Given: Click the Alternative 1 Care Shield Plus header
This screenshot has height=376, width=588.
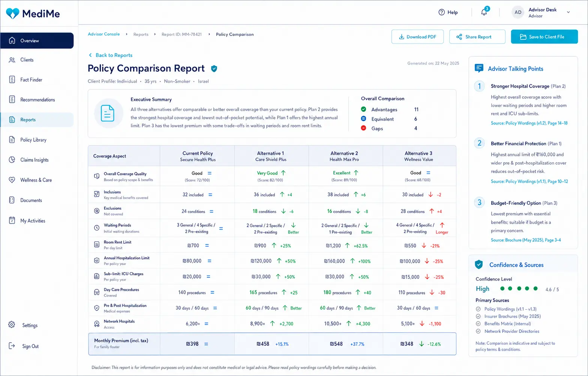Looking at the screenshot, I should [271, 156].
